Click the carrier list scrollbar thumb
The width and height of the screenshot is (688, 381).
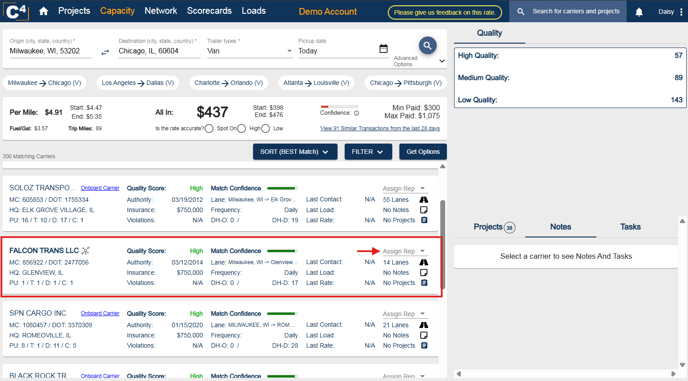point(443,244)
